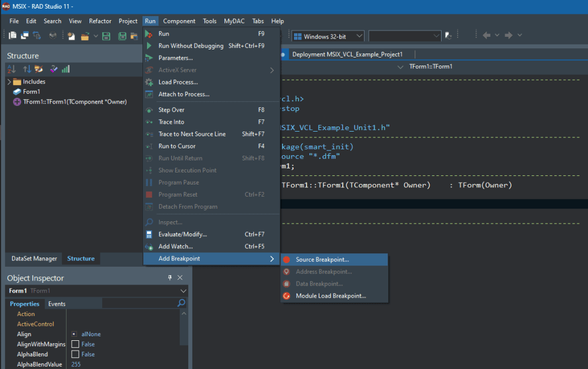This screenshot has width=588, height=369.
Task: Click the Toggle Form/Unit toolbar icon
Action: coord(37,35)
